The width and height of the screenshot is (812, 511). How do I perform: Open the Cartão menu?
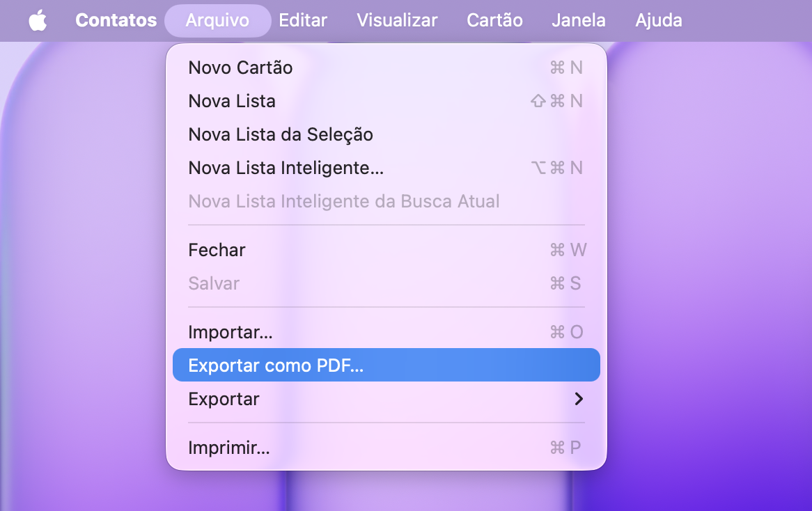[x=494, y=20]
